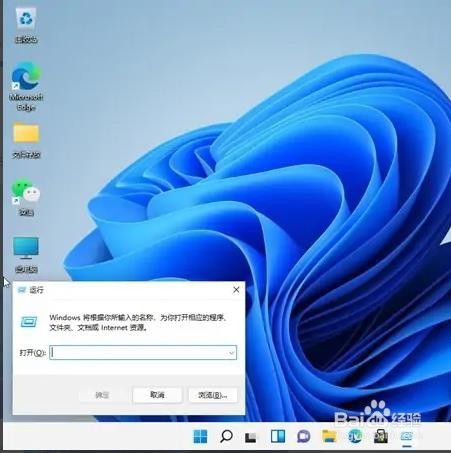This screenshot has height=453, width=451.
Task: Open taskbar Search magnifier
Action: point(226,436)
